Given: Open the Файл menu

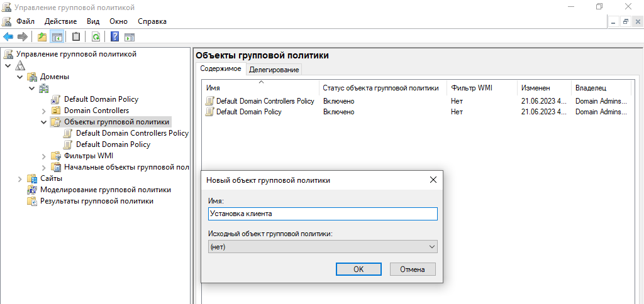Looking at the screenshot, I should click(25, 21).
